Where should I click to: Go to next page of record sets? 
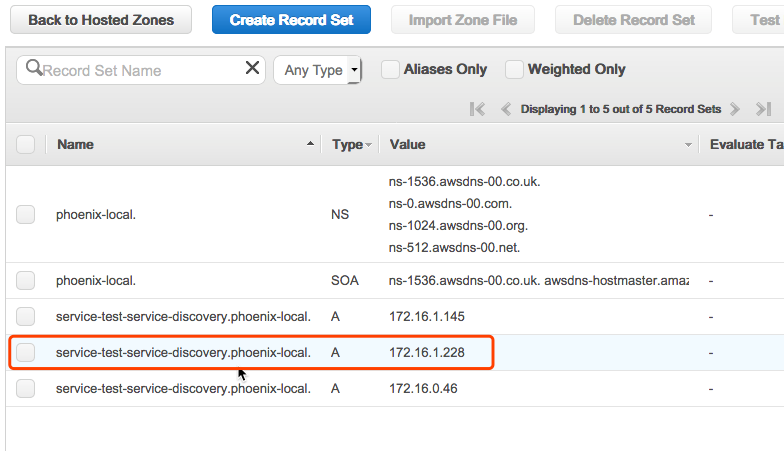point(735,109)
